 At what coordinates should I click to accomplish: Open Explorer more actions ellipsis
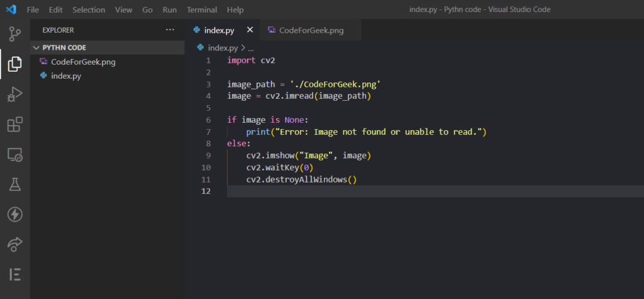tap(170, 30)
